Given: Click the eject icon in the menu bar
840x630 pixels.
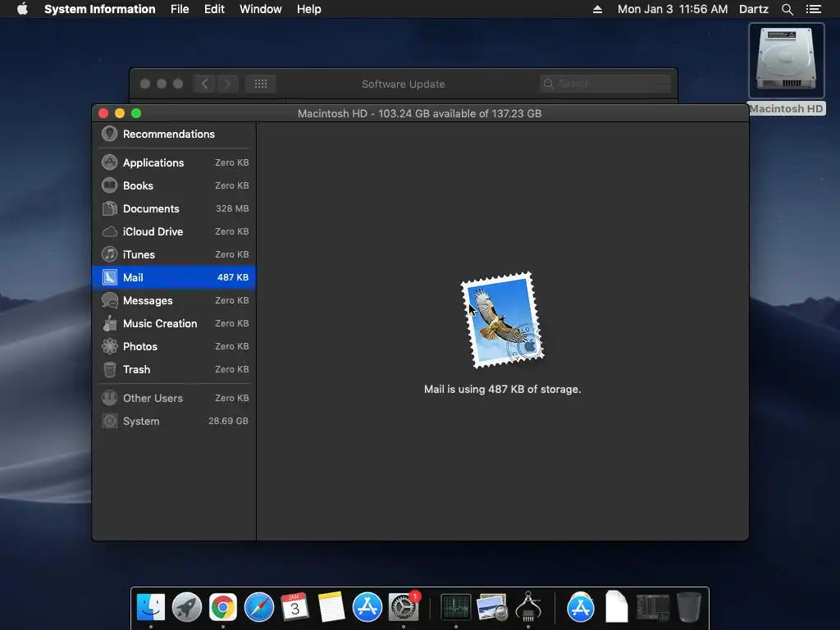Looking at the screenshot, I should pos(597,9).
